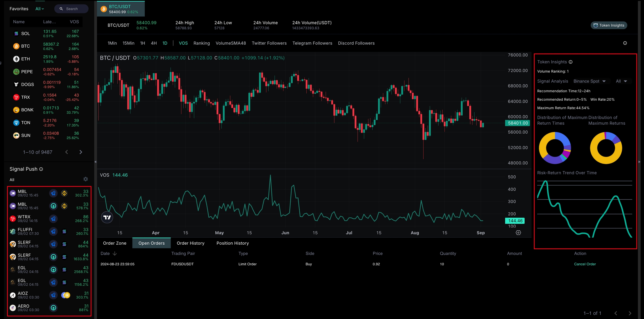Viewport: 644px width, 319px height.
Task: Open chart settings hexagon icon near Sep
Action: pos(518,233)
